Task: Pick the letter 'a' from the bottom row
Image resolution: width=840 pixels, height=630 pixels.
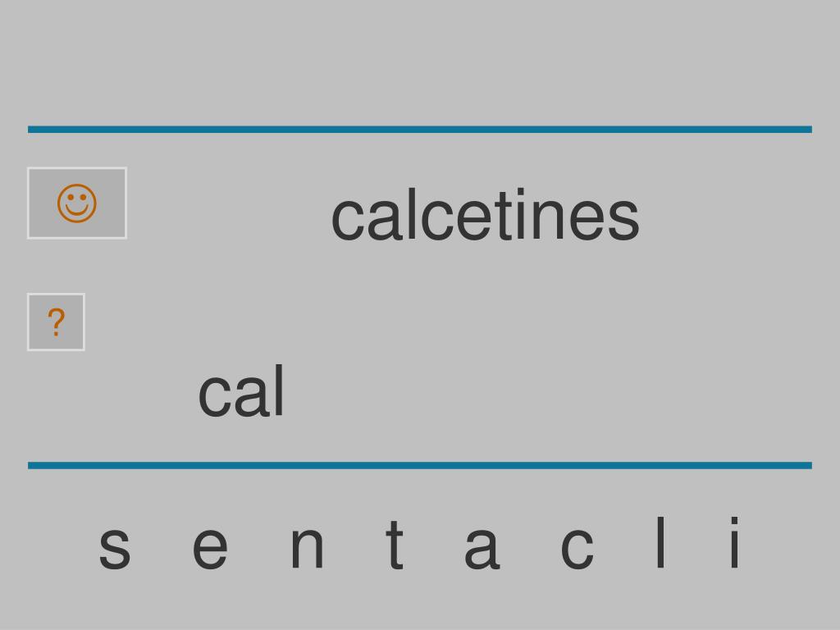Action: 482,547
